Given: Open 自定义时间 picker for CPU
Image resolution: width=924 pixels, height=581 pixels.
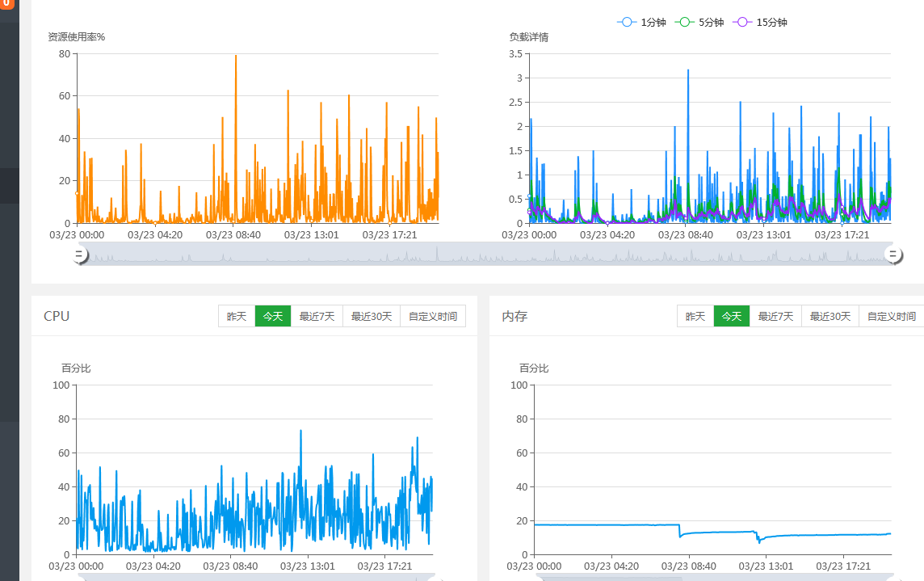Looking at the screenshot, I should tap(433, 317).
